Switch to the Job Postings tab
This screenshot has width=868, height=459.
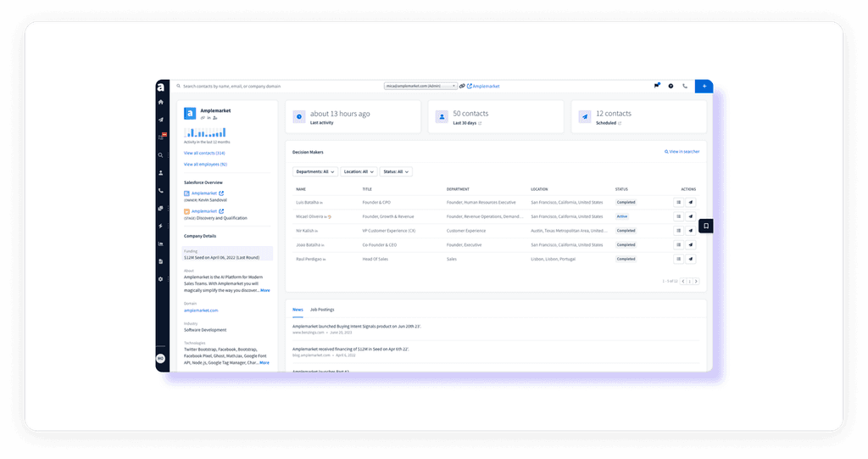[322, 310]
